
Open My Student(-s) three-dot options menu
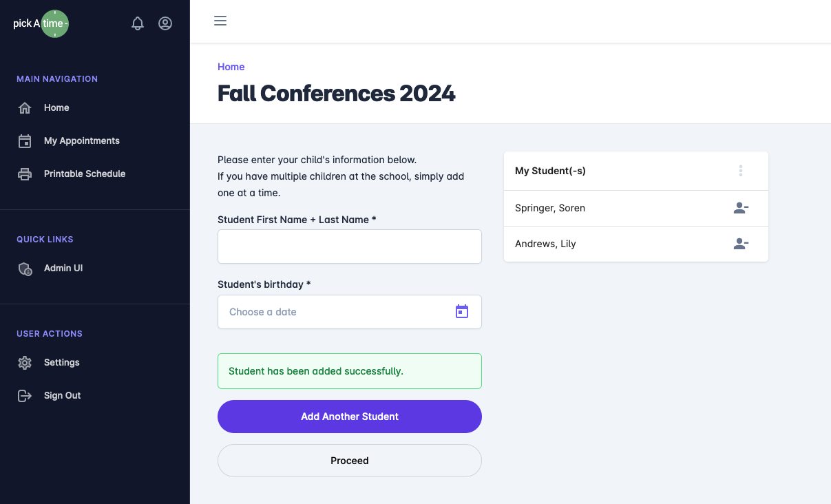[x=741, y=171]
